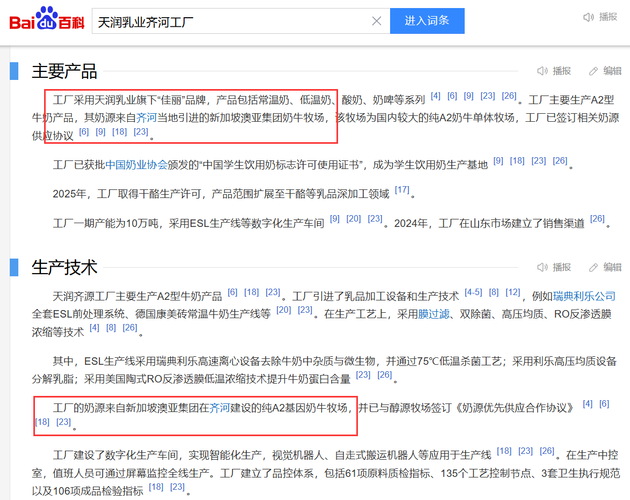Open citation [18] after 天润齐源工厂 A2型牛奶产品
This screenshot has width=630, height=500.
coord(252,293)
